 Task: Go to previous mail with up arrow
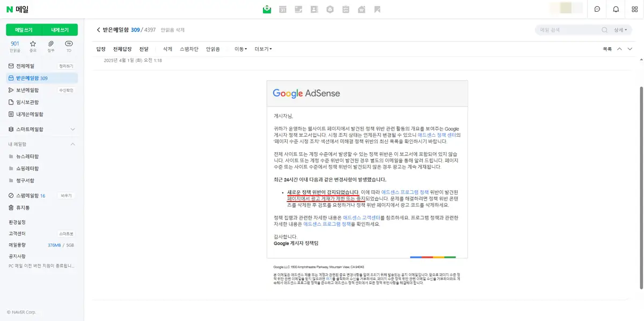coord(619,49)
